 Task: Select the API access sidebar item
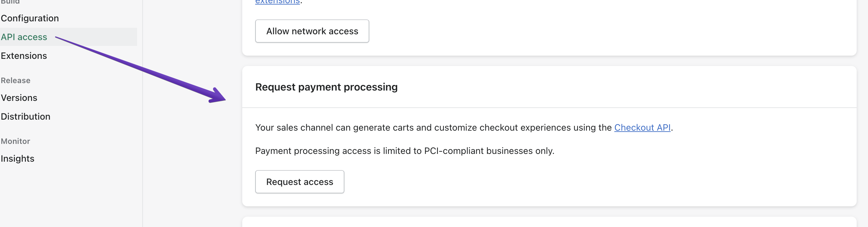24,37
